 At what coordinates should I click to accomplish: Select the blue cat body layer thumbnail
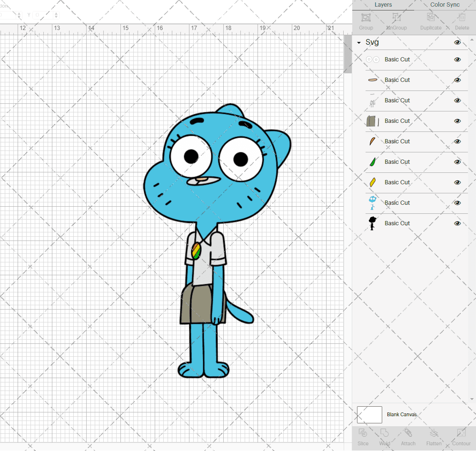(373, 203)
